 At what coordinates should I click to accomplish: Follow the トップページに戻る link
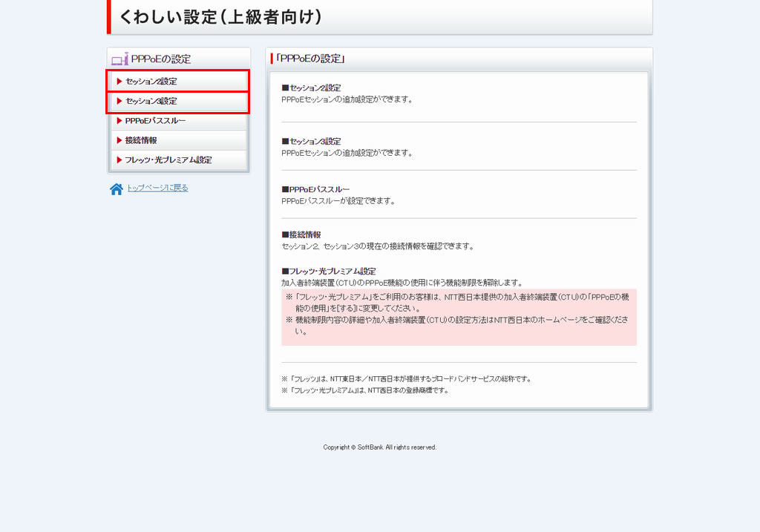157,188
